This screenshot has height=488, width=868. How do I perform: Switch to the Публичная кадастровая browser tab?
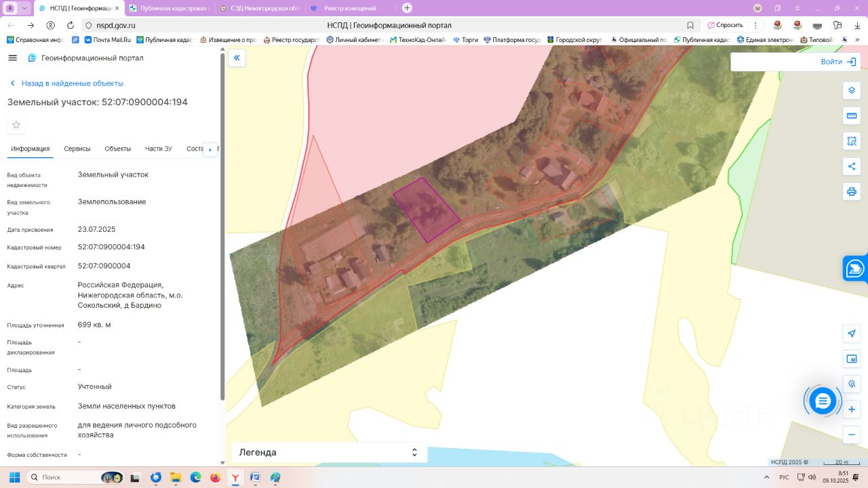170,8
